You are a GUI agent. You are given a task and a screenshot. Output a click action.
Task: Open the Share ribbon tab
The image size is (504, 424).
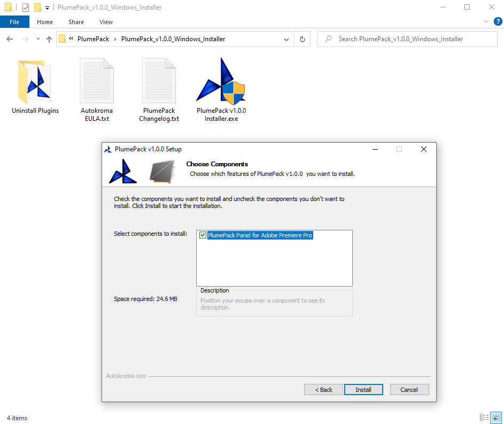(x=75, y=22)
